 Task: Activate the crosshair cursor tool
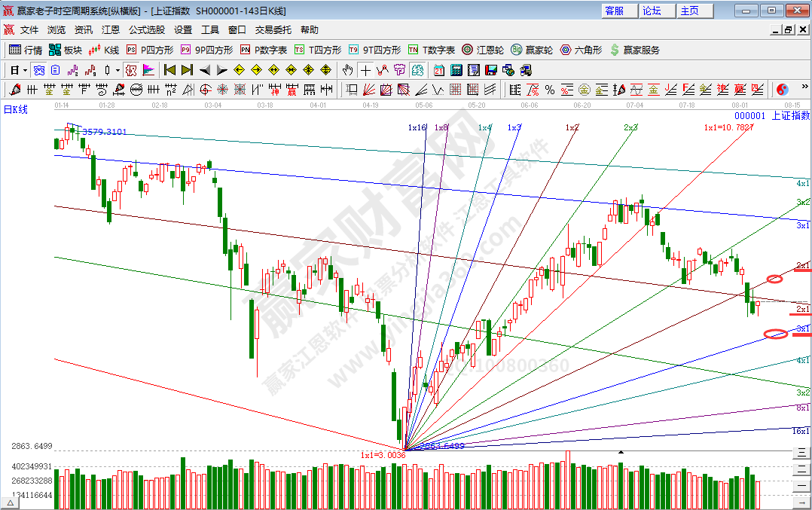point(365,70)
